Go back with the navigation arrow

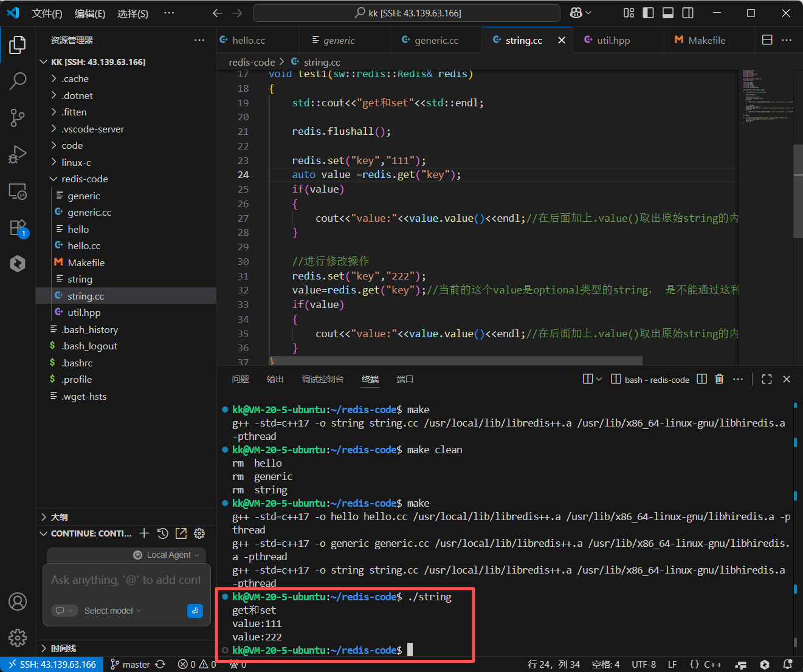pyautogui.click(x=218, y=13)
